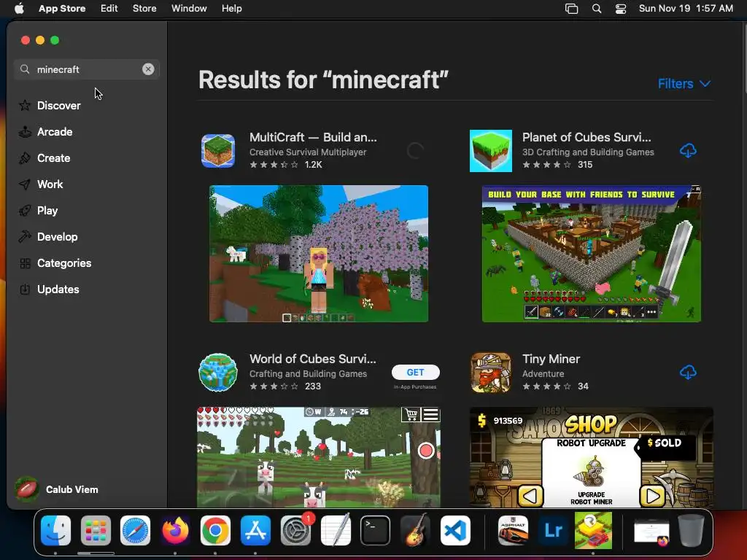
Task: Redownload Planet of Cubes via cloud icon
Action: pos(688,151)
